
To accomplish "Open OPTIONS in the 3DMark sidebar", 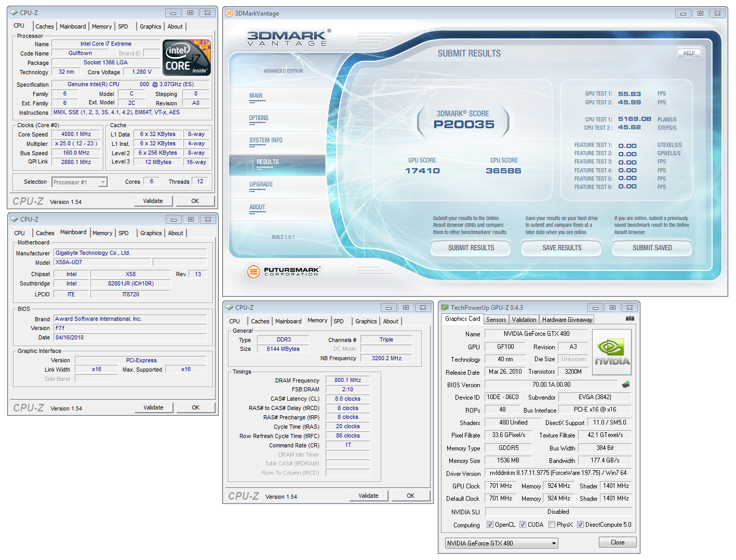I will click(259, 118).
